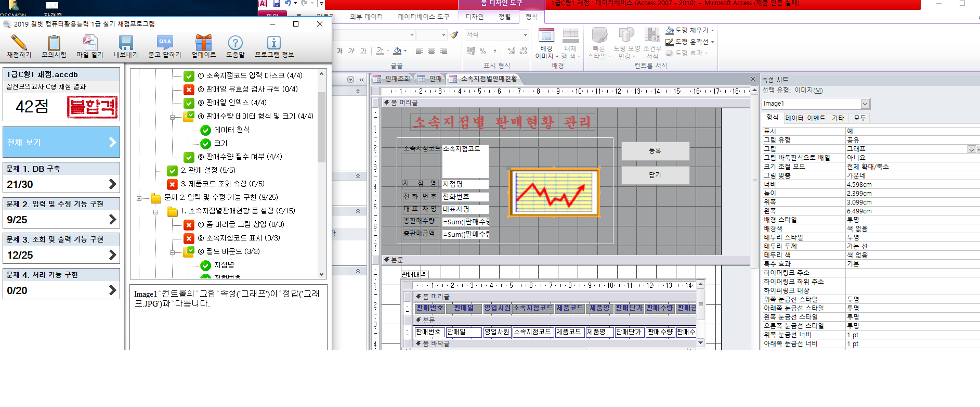Viewport: 980px width, 407px height.
Task: Select the 데이터 tab in property sheet
Action: coord(794,118)
